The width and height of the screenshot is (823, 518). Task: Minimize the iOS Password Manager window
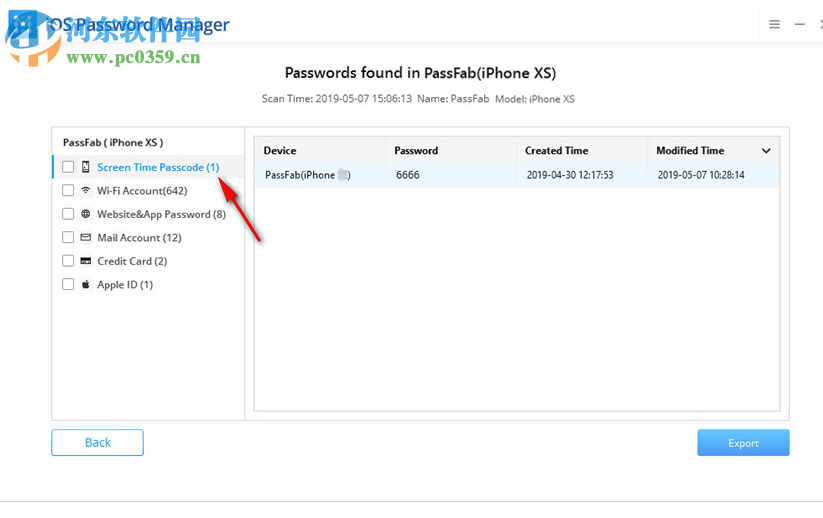799,24
